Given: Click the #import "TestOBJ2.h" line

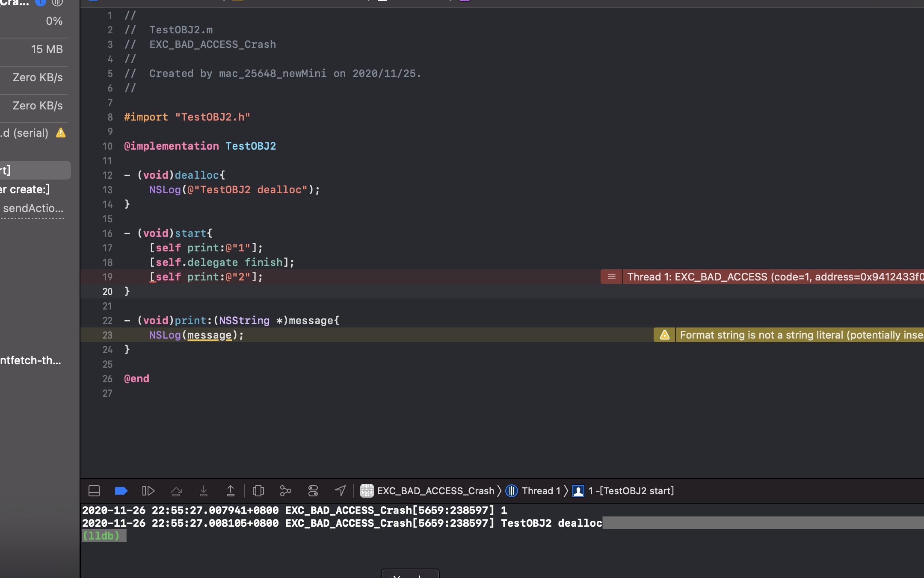Looking at the screenshot, I should pos(187,117).
